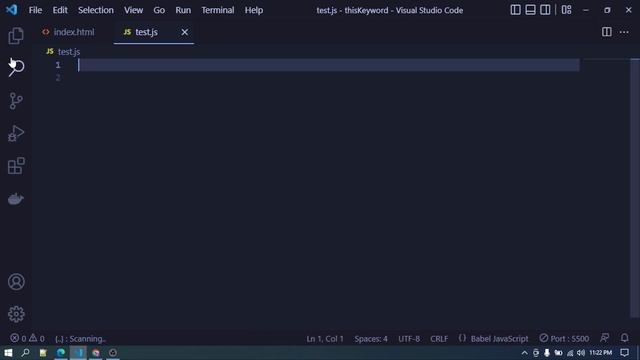This screenshot has width=640, height=360.
Task: Open the Windows Start menu
Action: (8, 353)
